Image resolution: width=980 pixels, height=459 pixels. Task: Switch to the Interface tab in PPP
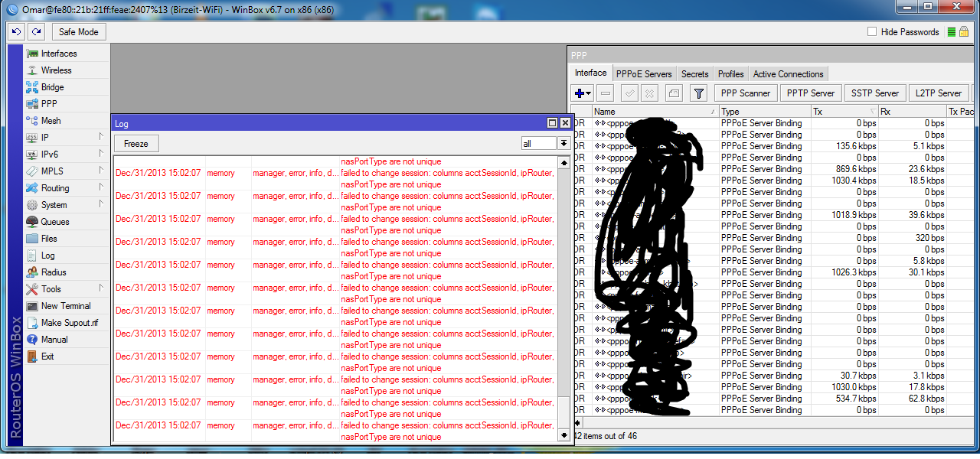tap(591, 73)
